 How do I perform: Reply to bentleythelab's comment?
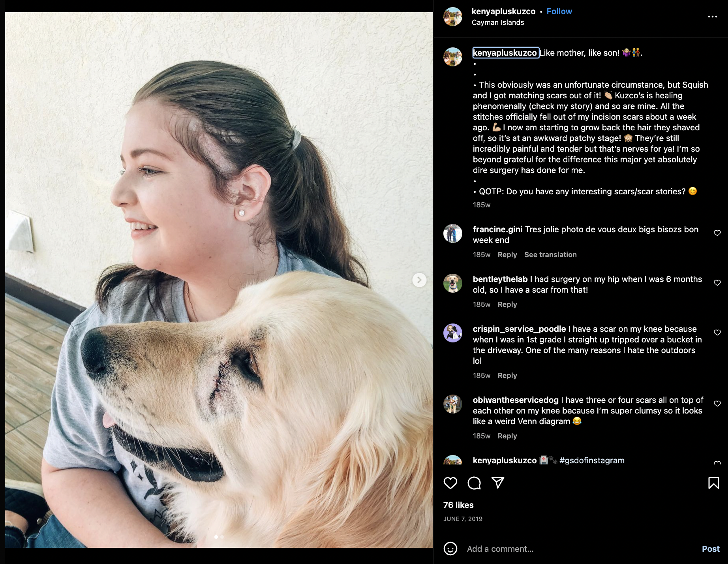coord(507,305)
